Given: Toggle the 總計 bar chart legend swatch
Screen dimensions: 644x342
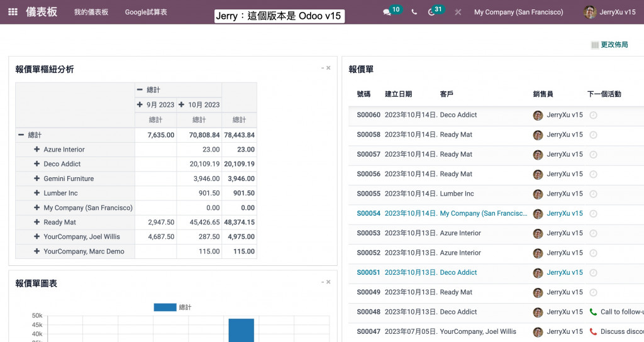Looking at the screenshot, I should [x=165, y=307].
